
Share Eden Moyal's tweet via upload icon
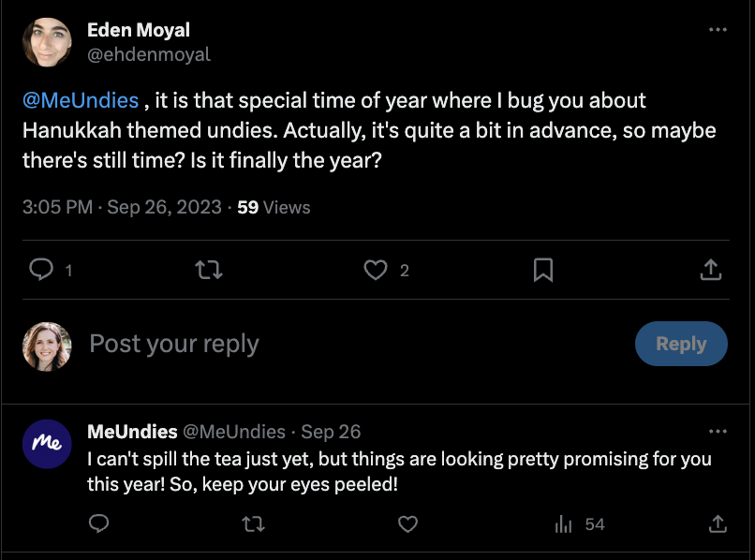pyautogui.click(x=711, y=271)
